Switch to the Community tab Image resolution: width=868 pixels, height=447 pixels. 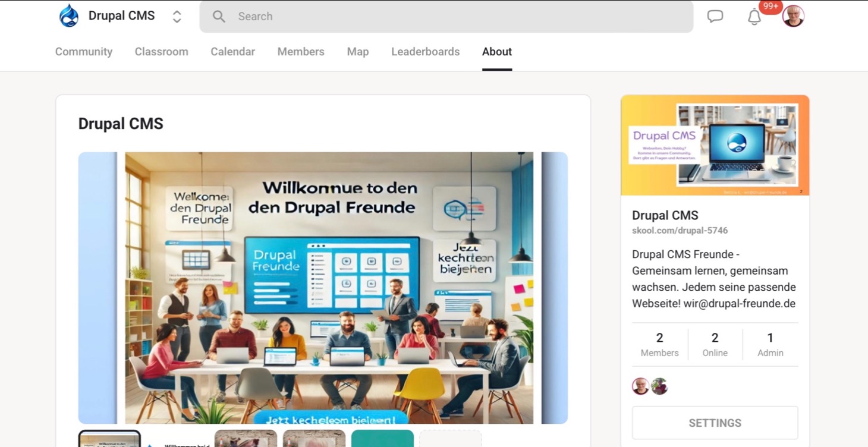click(x=84, y=52)
